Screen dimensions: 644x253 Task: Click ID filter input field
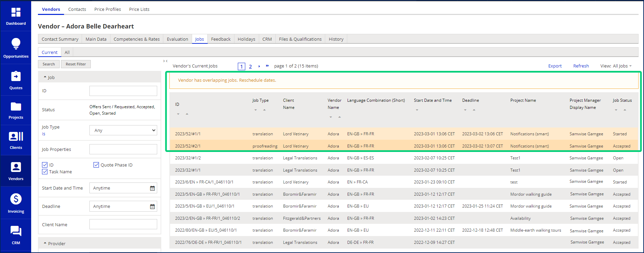coord(123,91)
